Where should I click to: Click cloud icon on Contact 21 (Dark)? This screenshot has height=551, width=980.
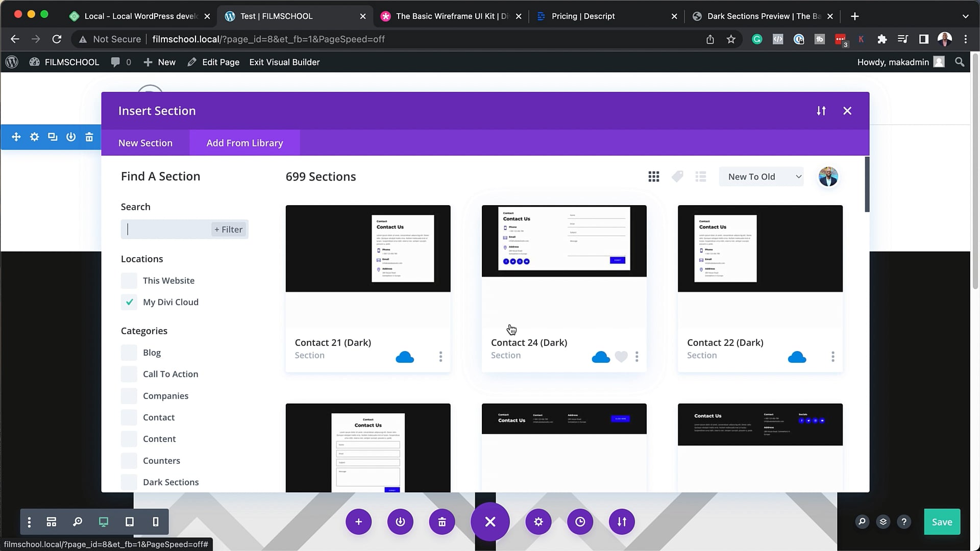pos(405,357)
